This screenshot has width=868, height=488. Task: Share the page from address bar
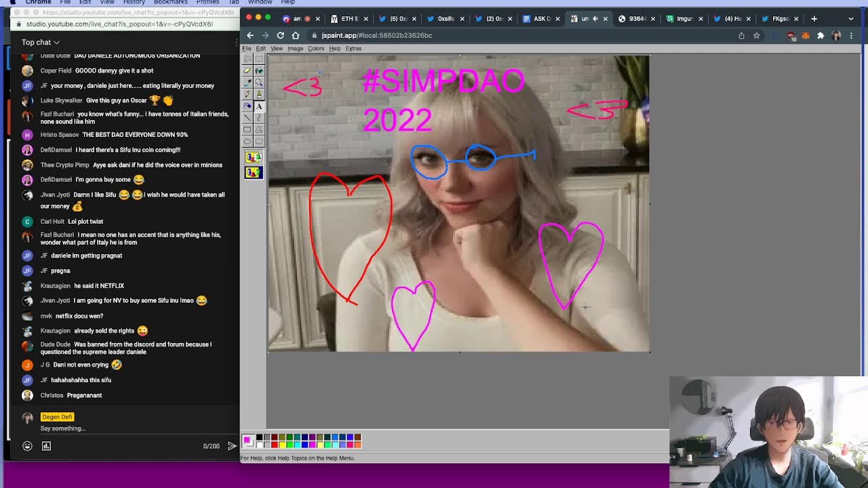(x=741, y=35)
